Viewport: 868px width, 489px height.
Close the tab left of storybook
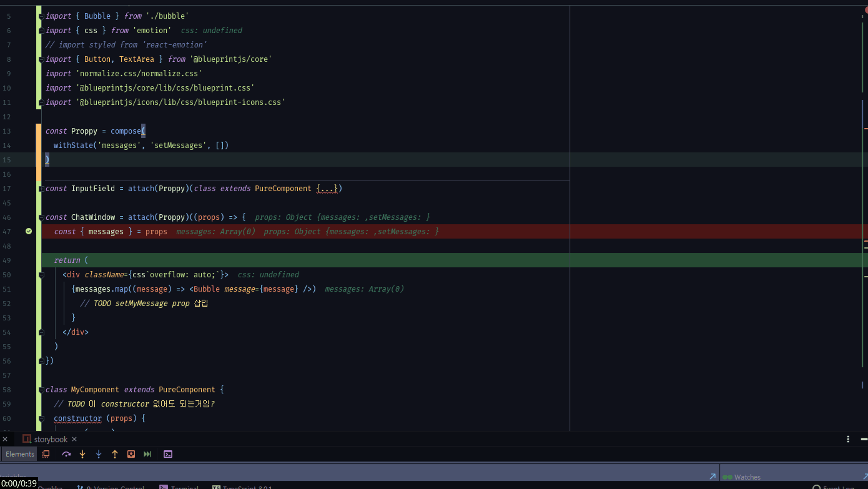5,439
